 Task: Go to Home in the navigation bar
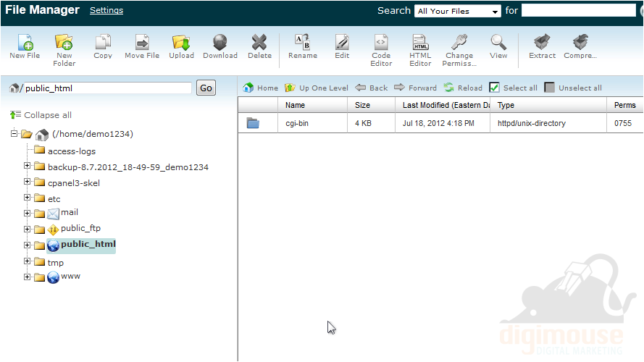click(x=260, y=88)
